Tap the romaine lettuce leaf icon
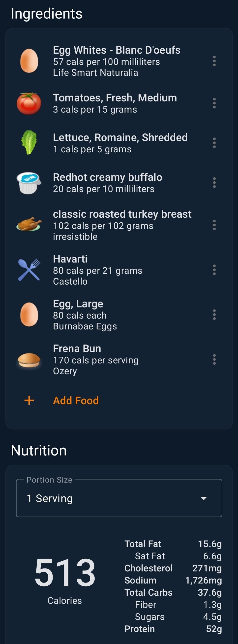The width and height of the screenshot is (238, 644). pyautogui.click(x=29, y=142)
